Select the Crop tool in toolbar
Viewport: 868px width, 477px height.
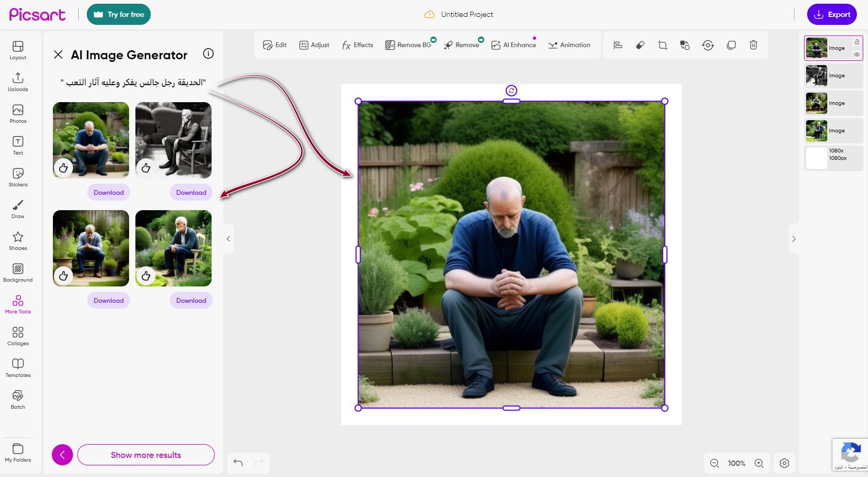point(662,46)
